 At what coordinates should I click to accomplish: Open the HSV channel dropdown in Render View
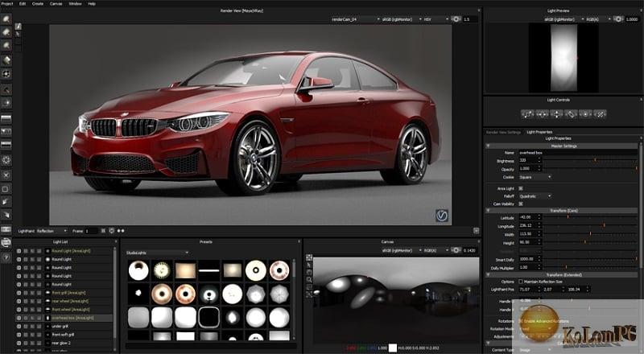pos(436,19)
